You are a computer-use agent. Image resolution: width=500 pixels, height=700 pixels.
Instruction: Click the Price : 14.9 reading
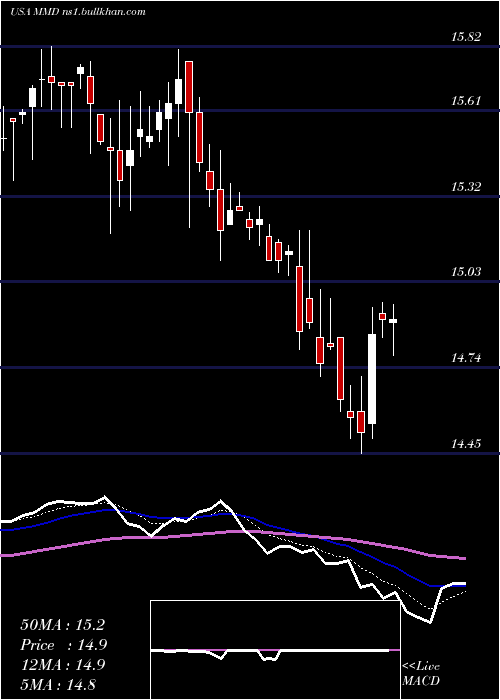(63, 645)
